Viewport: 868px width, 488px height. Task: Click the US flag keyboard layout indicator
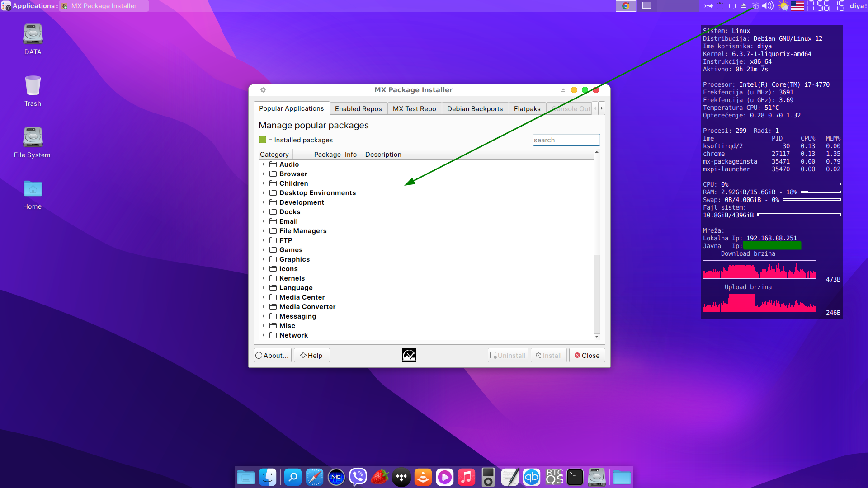coord(797,6)
